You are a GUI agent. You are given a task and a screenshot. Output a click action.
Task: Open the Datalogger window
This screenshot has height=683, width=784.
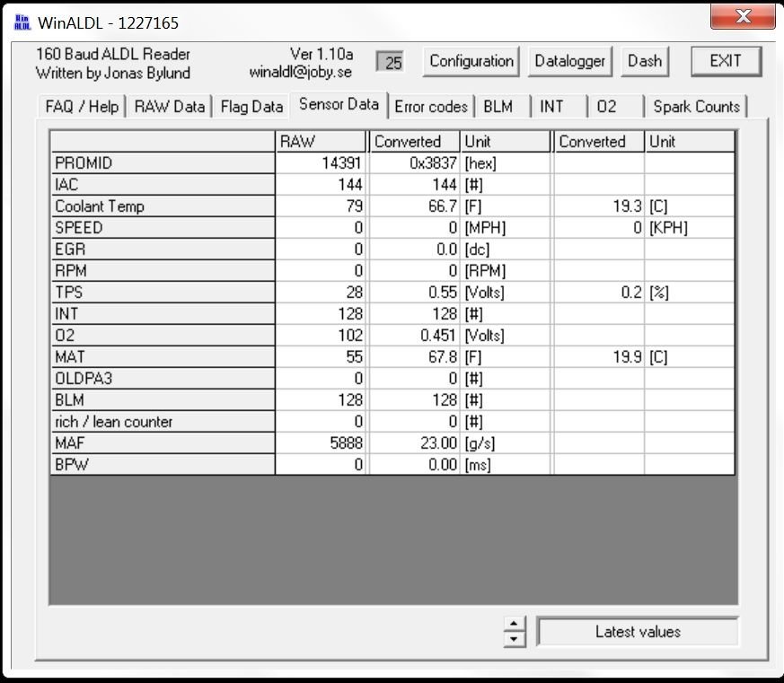[x=569, y=61]
